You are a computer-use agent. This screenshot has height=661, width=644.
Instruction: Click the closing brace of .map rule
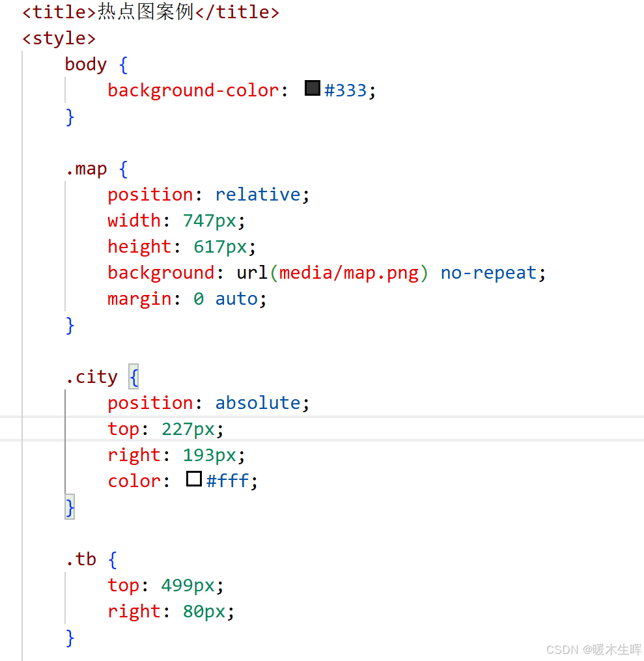pyautogui.click(x=70, y=325)
